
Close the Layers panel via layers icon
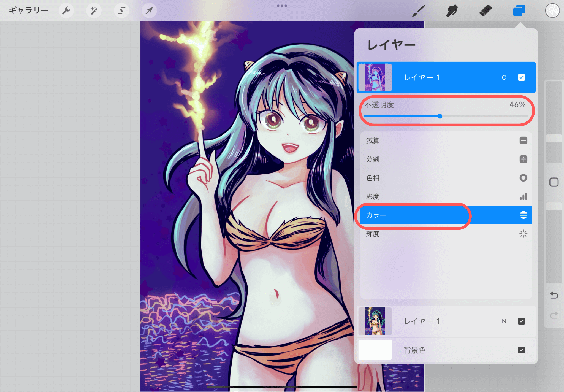coord(519,11)
